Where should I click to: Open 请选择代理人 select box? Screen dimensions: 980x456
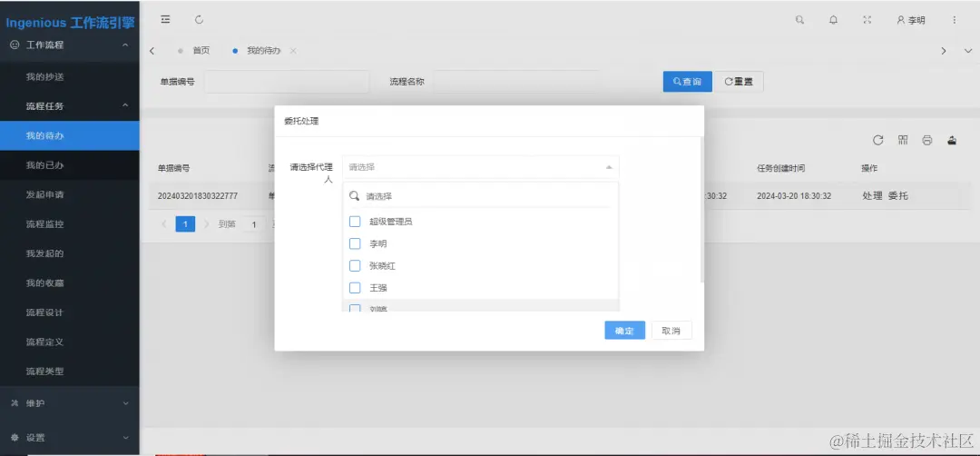481,167
